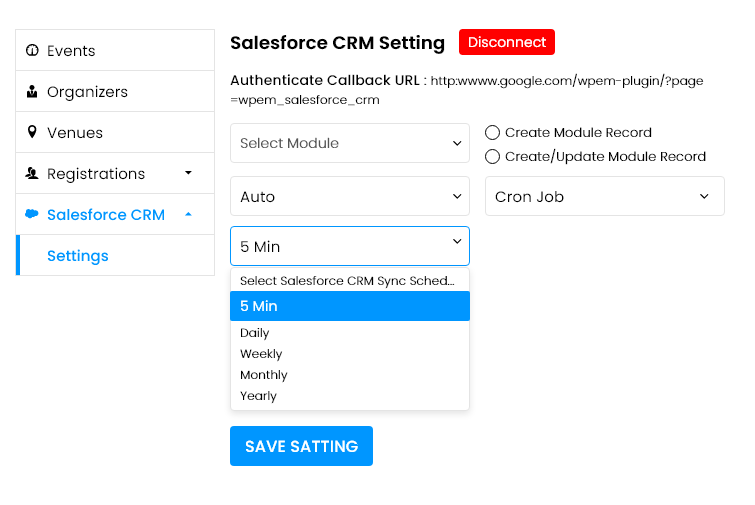Select the Salesforce CRM menu item

click(x=115, y=214)
